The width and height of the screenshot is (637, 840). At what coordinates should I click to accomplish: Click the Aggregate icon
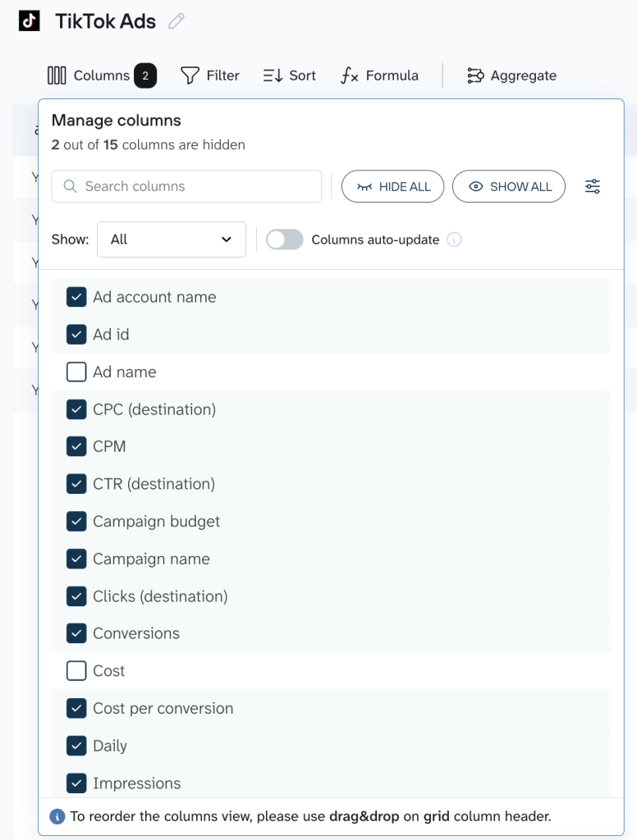click(474, 75)
